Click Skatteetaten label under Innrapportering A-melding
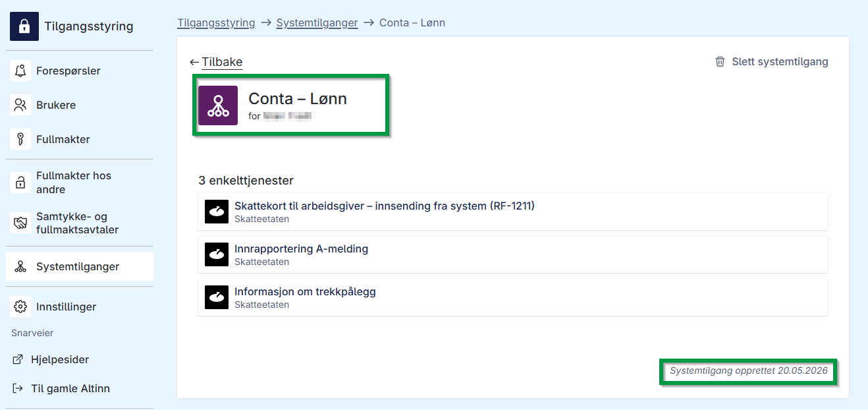Screen dimensions: 868x410 pyautogui.click(x=261, y=262)
